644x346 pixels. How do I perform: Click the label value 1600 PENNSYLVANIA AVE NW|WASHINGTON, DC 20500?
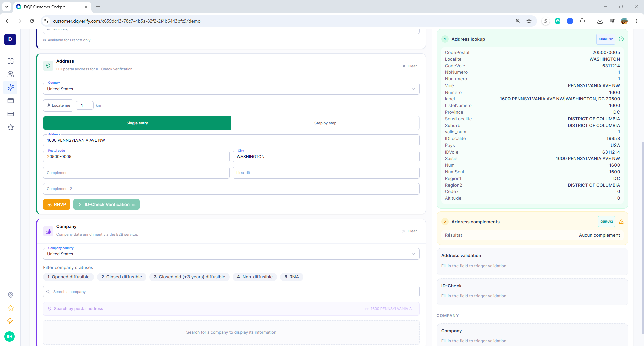click(x=560, y=99)
